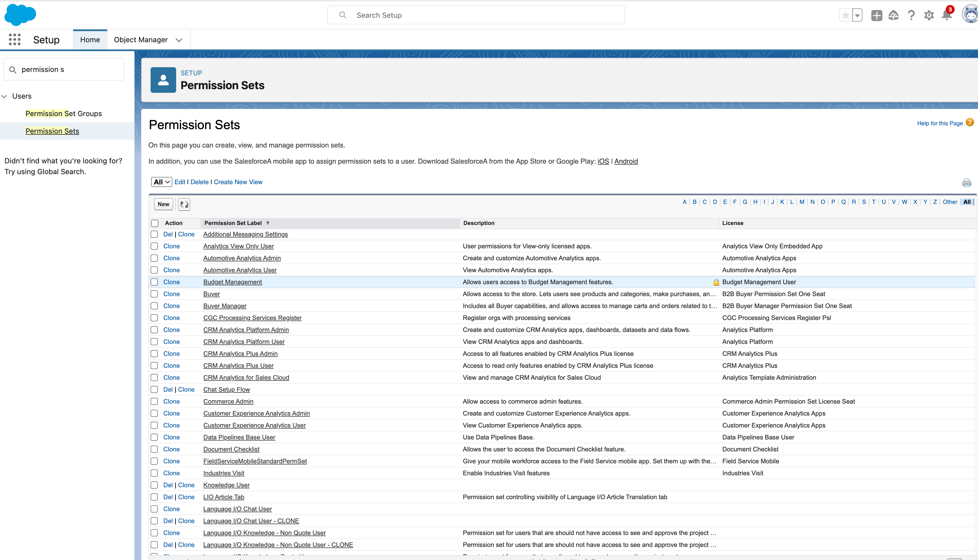The height and width of the screenshot is (560, 978).
Task: Clone the Language I/O Chat User - CLONE set
Action: [x=186, y=521]
